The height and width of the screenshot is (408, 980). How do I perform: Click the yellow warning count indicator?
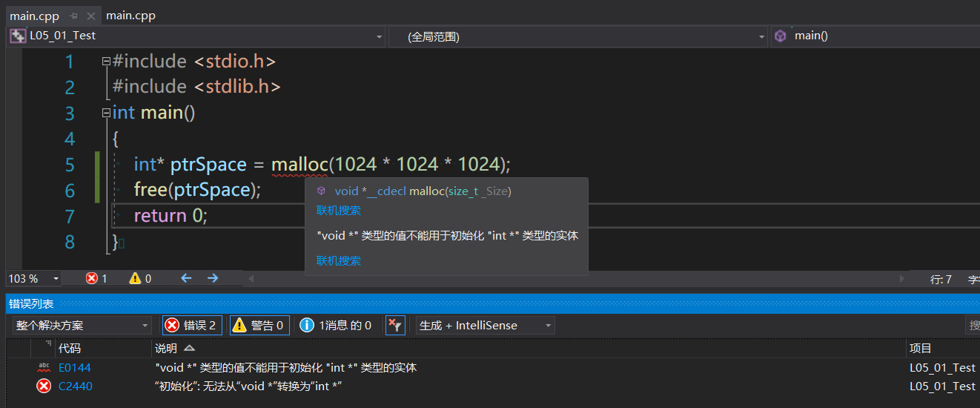(140, 278)
